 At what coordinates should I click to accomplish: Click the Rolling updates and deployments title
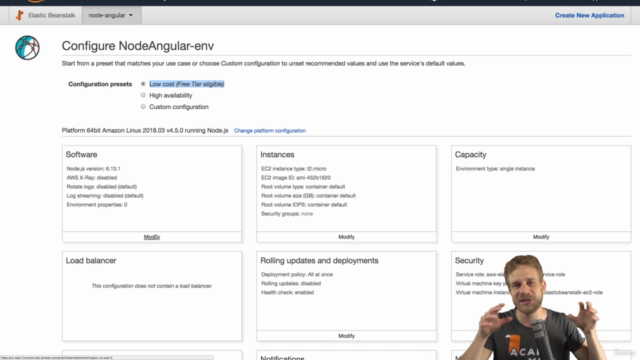pyautogui.click(x=319, y=260)
